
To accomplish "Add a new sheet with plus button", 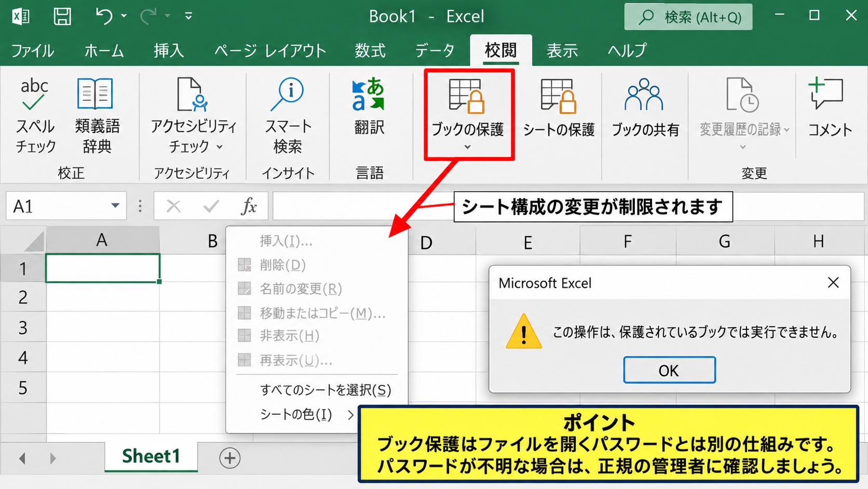I will click(x=229, y=458).
